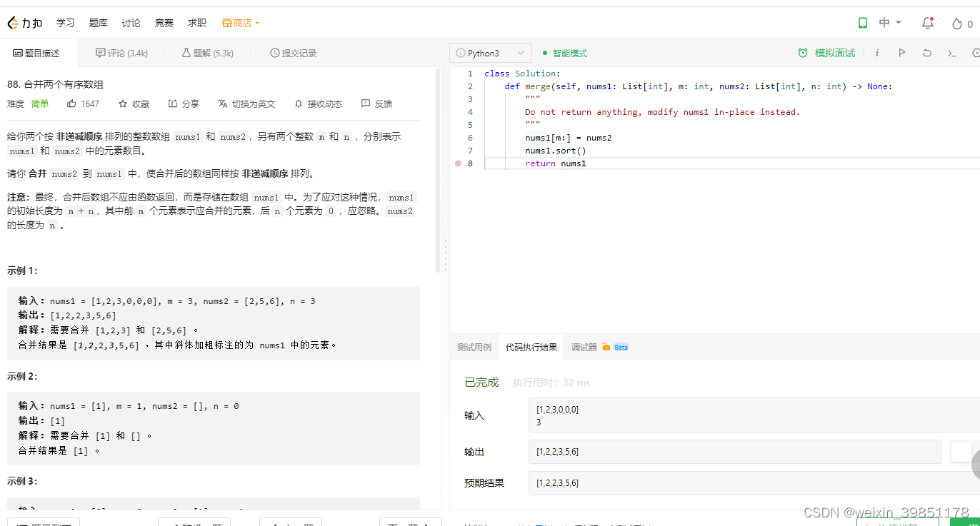Like the problem with thumbs-up 1647
Image resolution: width=980 pixels, height=526 pixels.
pos(83,103)
